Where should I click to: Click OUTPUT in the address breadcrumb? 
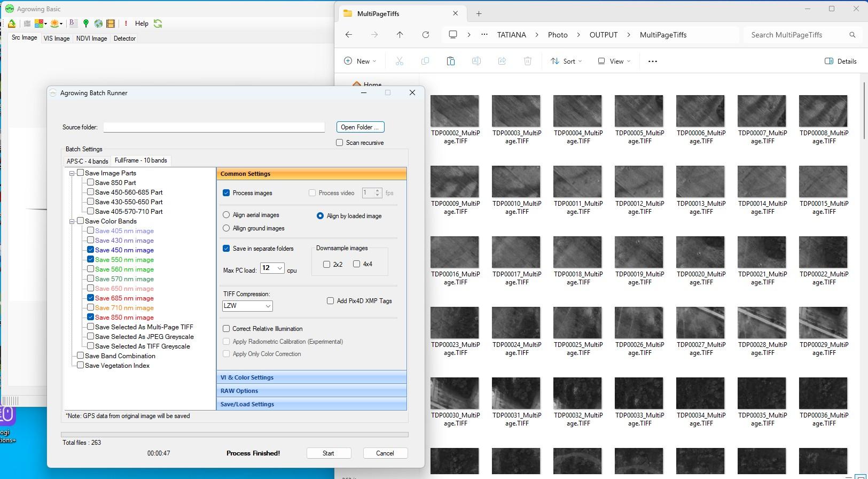(x=604, y=35)
